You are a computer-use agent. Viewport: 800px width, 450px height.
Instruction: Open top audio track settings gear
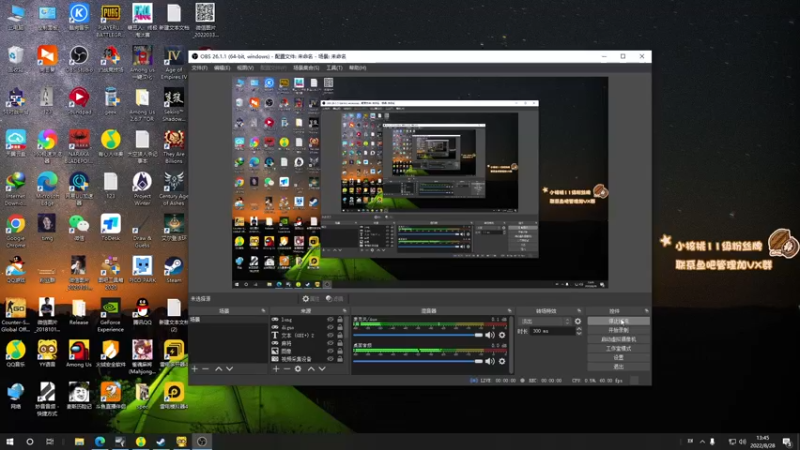tap(503, 335)
